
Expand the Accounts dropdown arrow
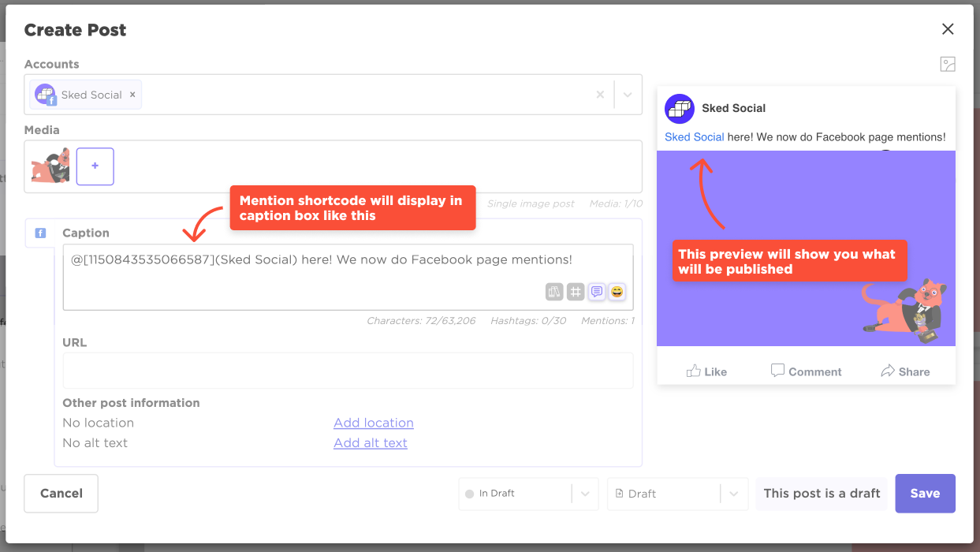point(628,95)
